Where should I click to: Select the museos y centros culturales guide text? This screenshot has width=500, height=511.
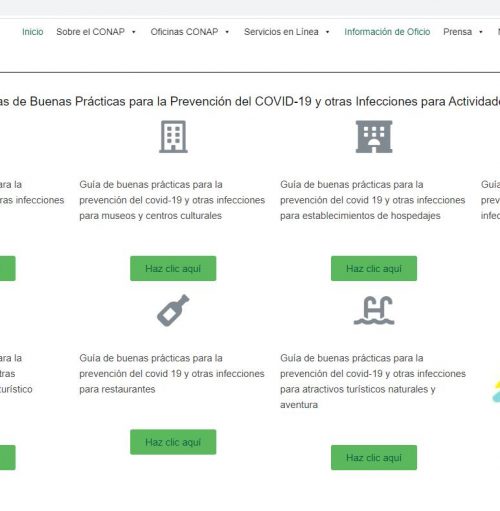[x=172, y=200]
